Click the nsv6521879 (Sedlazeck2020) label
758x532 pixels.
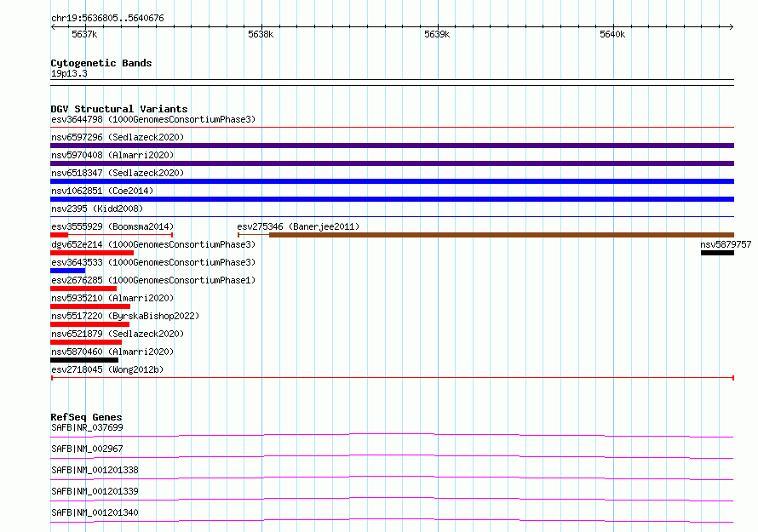tap(118, 334)
